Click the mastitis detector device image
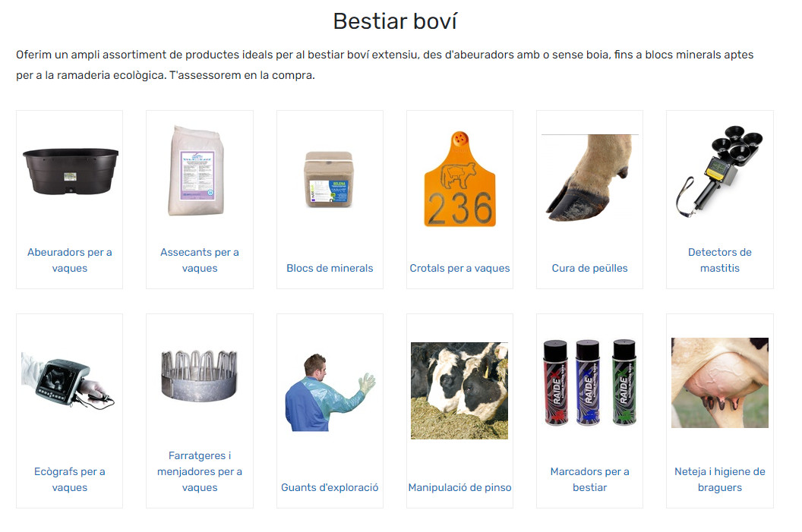 pyautogui.click(x=719, y=171)
